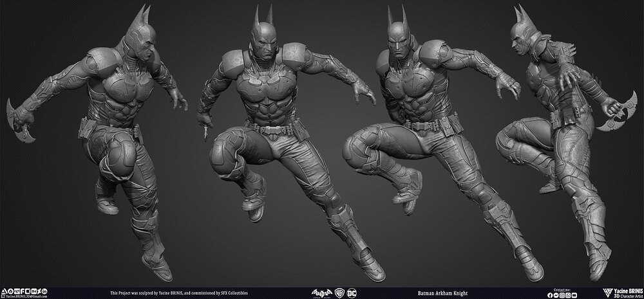Viewport: 644px width, 299px height.
Task: Open the WhatsApp contact icon
Action: (568, 295)
